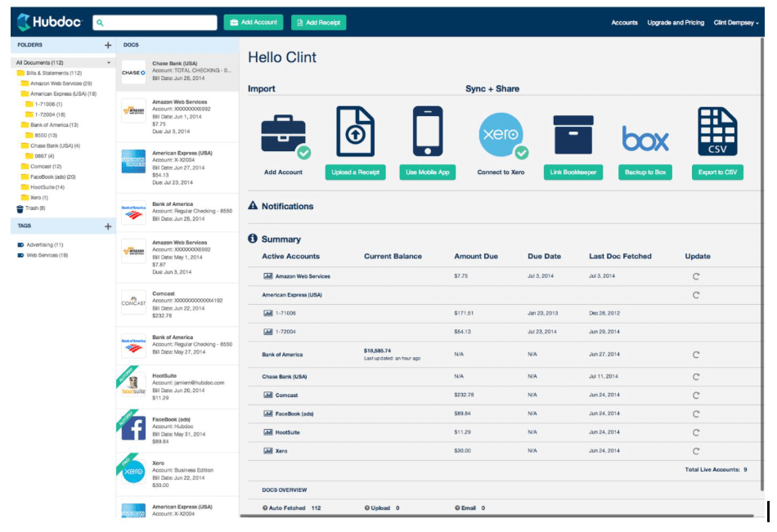Open Chase Bank (USA) folder
Image resolution: width=777 pixels, height=532 pixels.
(50, 146)
